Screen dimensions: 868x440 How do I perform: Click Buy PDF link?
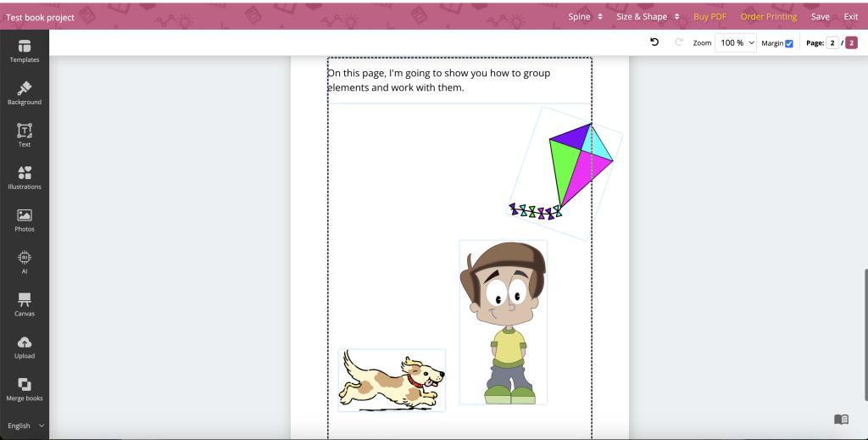(709, 17)
